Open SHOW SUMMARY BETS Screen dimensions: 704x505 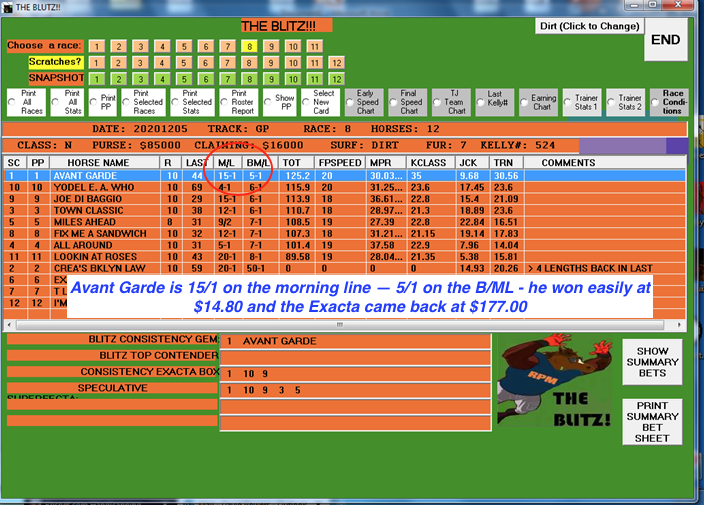point(652,362)
